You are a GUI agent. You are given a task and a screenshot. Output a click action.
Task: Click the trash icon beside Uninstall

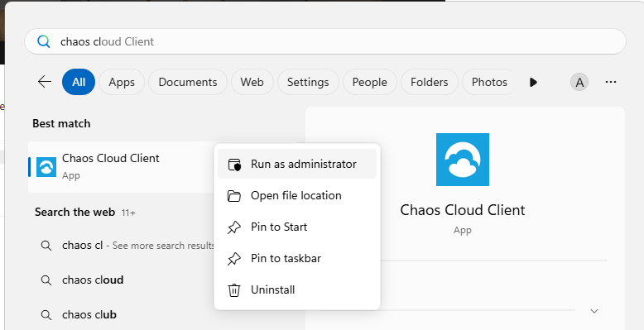(x=234, y=290)
